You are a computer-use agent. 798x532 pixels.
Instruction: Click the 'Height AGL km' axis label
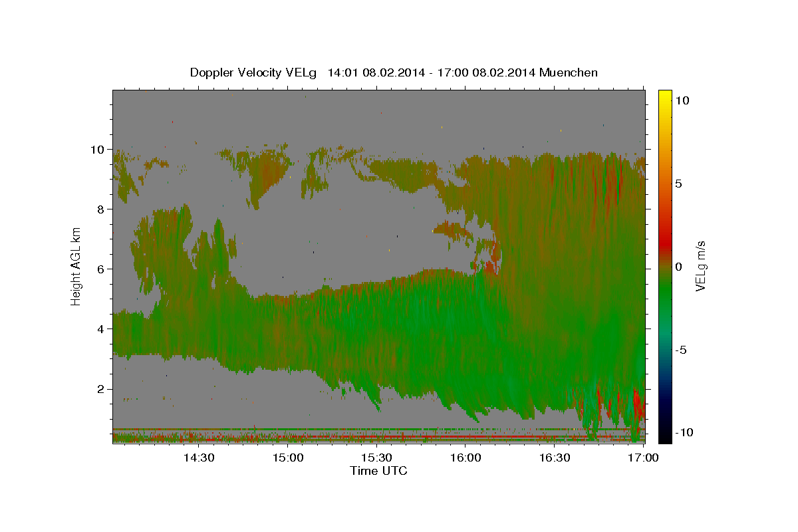(76, 266)
